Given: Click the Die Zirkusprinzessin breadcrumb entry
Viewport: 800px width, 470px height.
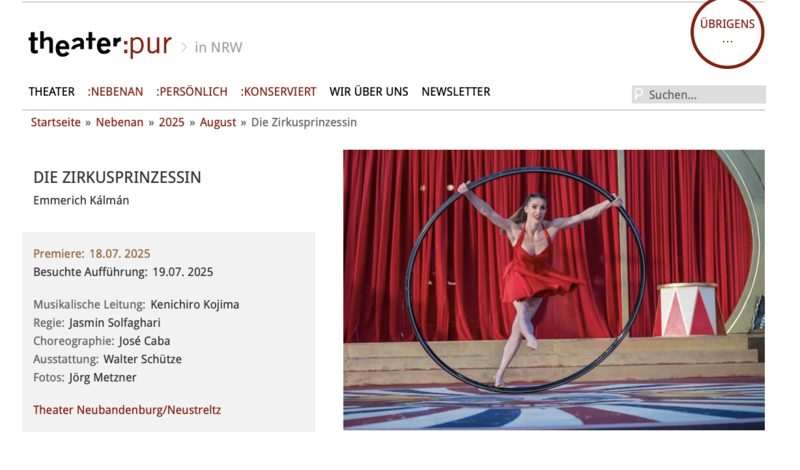Looking at the screenshot, I should (304, 122).
